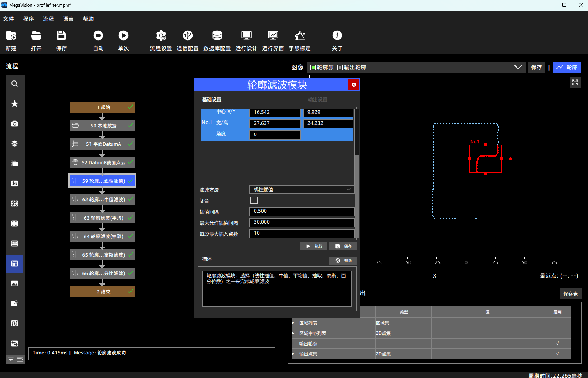
Task: Click the 帮助 button beside 描述
Action: pyautogui.click(x=343, y=261)
